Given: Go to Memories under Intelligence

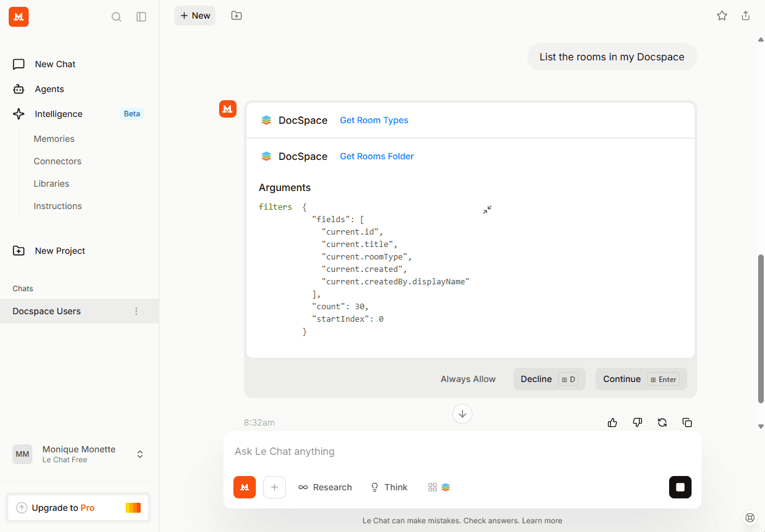Looking at the screenshot, I should 54,139.
